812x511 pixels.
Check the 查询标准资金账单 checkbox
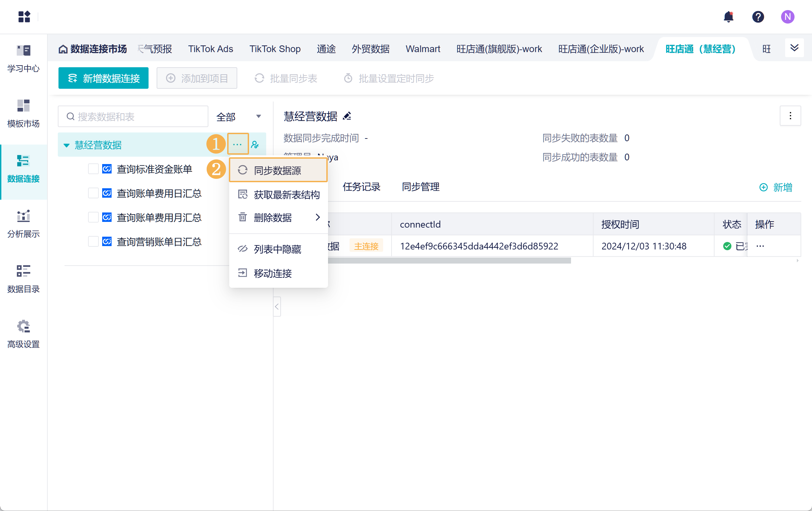(x=93, y=169)
